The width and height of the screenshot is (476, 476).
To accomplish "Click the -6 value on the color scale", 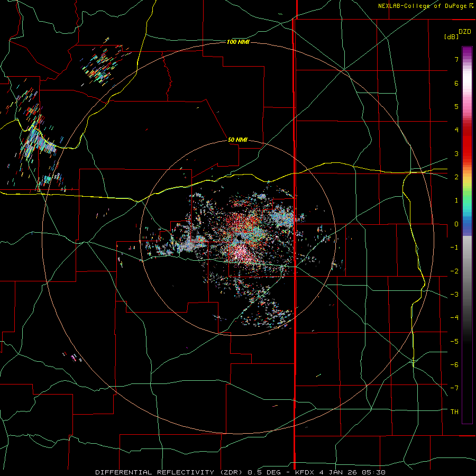I will pos(454,365).
